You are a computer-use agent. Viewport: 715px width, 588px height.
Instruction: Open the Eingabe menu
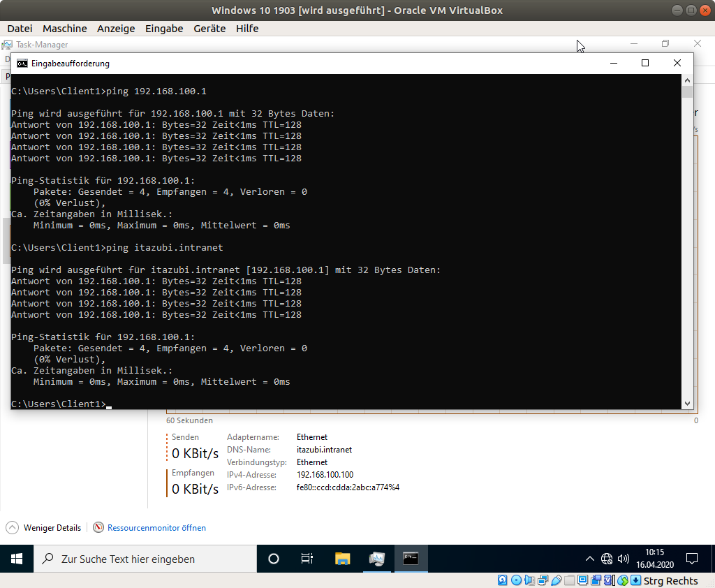pos(164,28)
